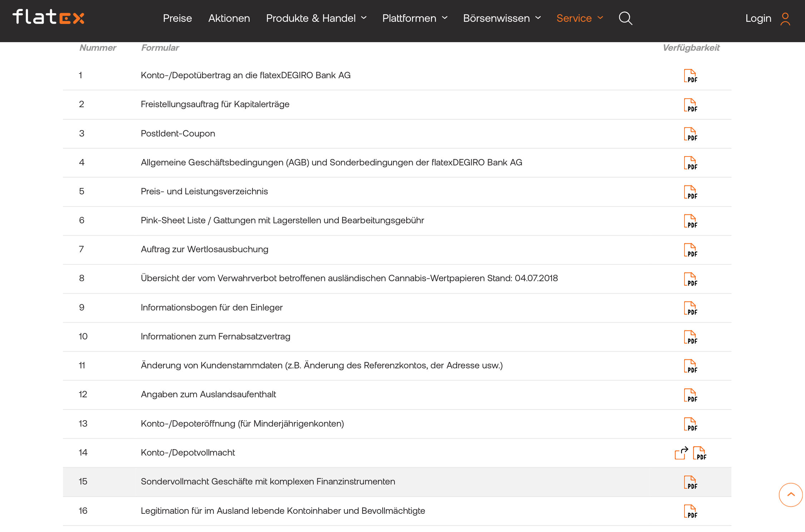Go to the Preise page
805x532 pixels.
[x=177, y=18]
